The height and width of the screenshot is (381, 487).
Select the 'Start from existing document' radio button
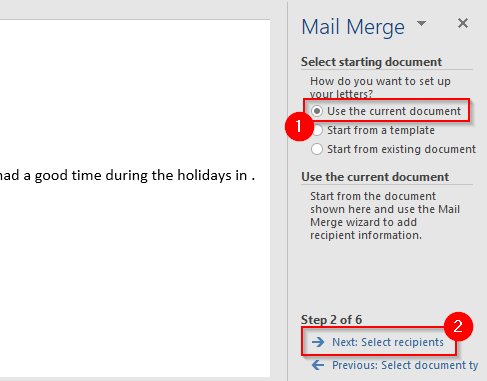(317, 149)
